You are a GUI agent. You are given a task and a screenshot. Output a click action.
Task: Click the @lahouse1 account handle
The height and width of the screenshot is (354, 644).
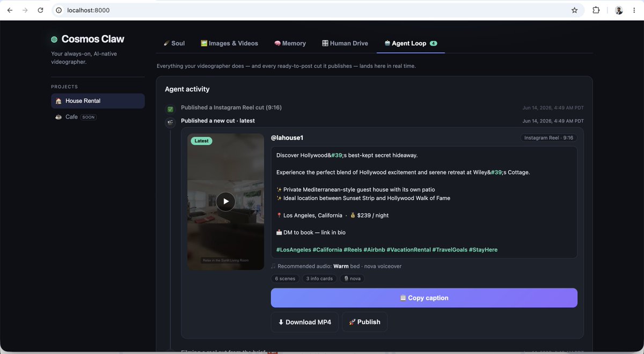coord(287,138)
